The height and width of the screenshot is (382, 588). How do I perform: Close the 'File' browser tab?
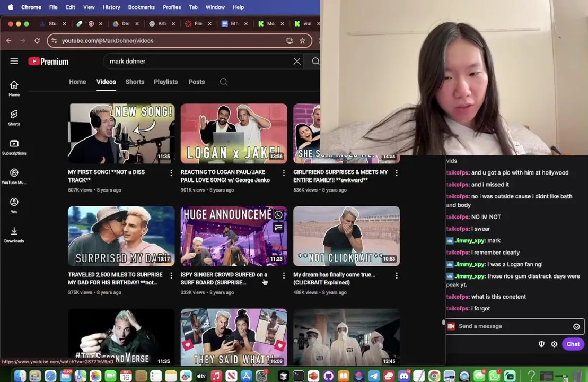click(x=209, y=24)
